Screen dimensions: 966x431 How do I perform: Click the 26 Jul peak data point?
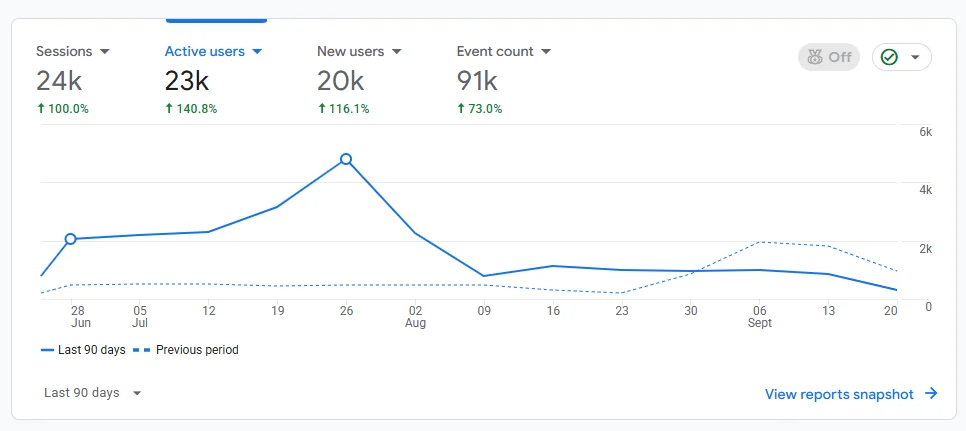click(x=346, y=159)
